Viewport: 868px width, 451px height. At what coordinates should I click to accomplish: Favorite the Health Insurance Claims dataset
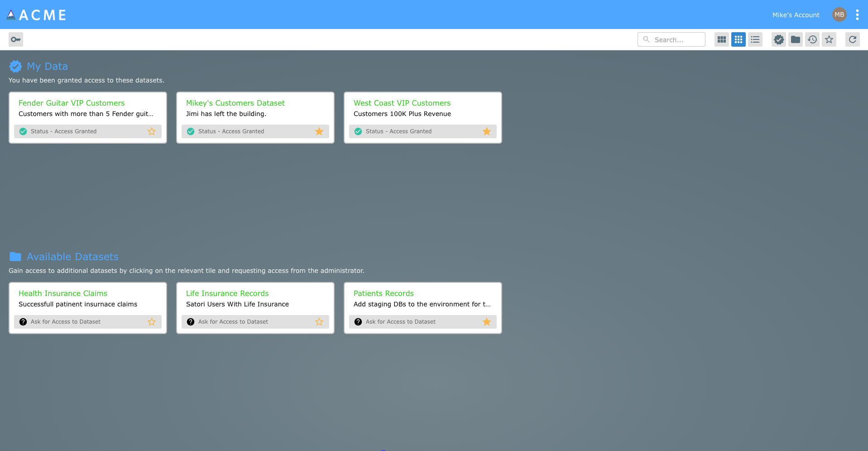[152, 322]
